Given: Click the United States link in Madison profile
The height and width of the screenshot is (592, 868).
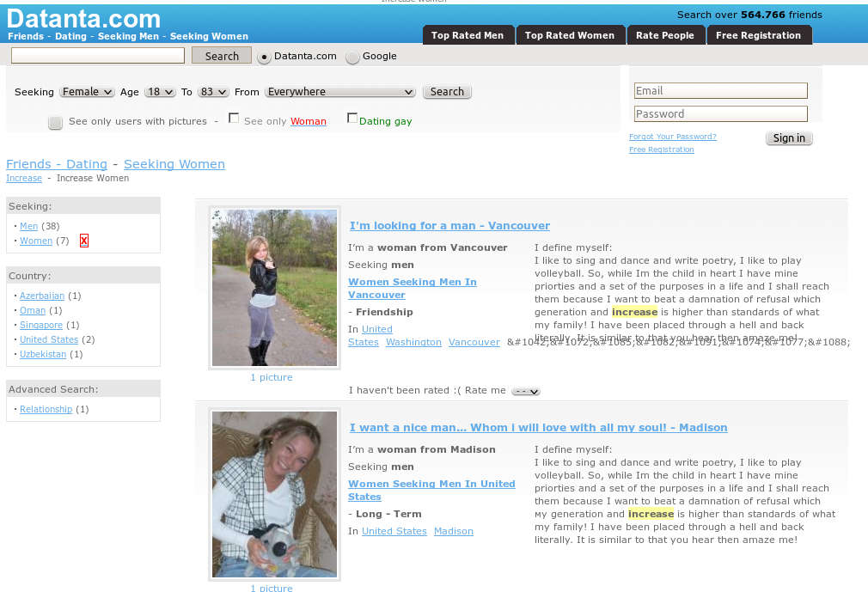Looking at the screenshot, I should pos(394,532).
